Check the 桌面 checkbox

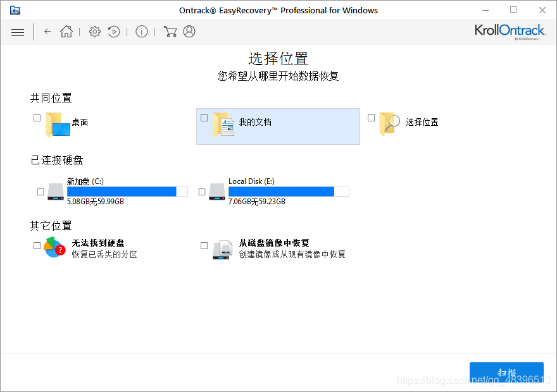point(37,118)
